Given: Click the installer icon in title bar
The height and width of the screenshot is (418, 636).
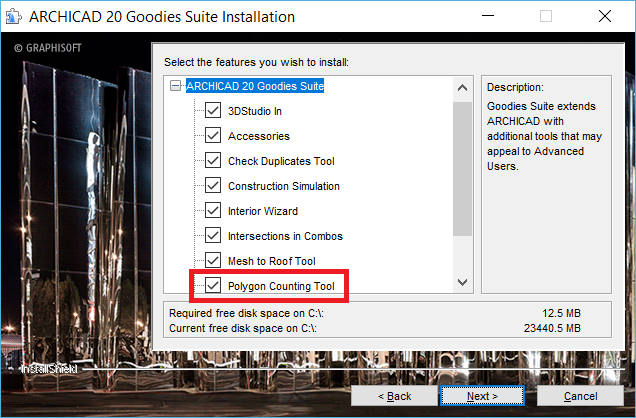Looking at the screenshot, I should coord(15,17).
